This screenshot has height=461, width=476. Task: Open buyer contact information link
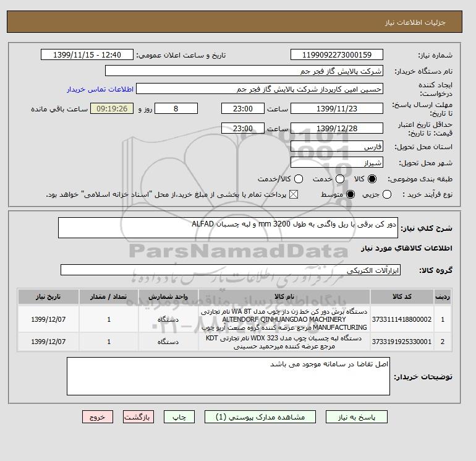pos(100,89)
